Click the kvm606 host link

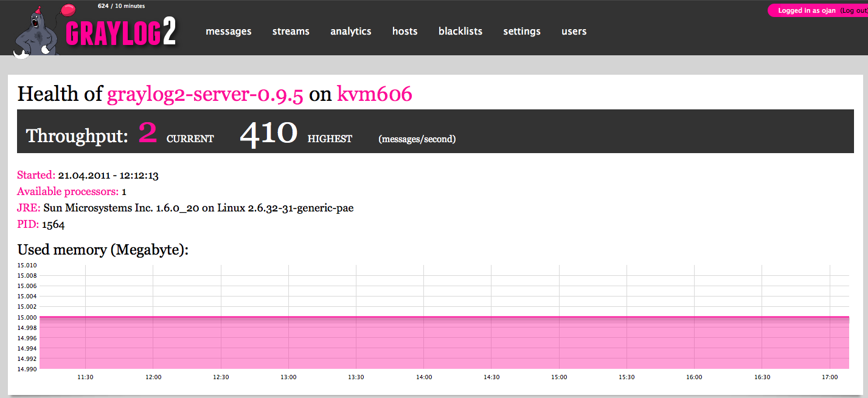click(375, 94)
